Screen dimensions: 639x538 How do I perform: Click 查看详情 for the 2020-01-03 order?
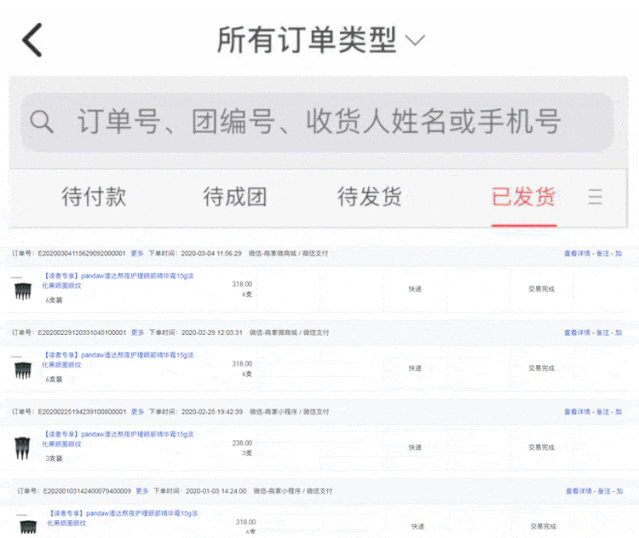(578, 491)
